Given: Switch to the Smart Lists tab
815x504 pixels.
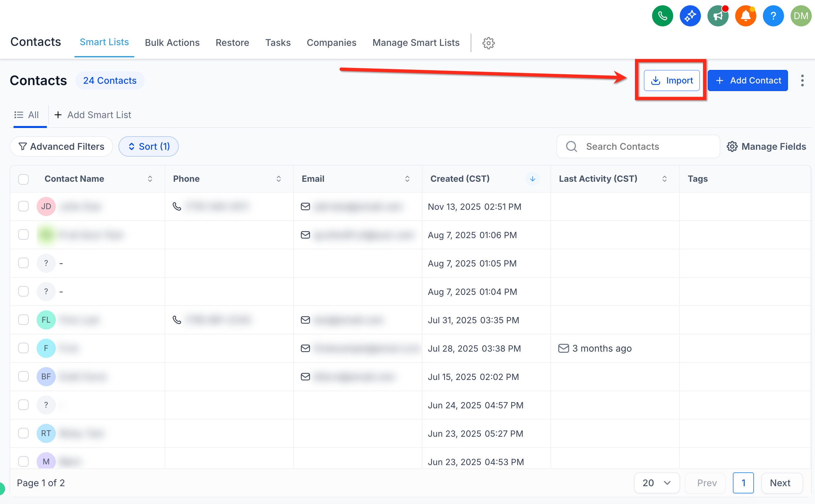Looking at the screenshot, I should coord(104,42).
